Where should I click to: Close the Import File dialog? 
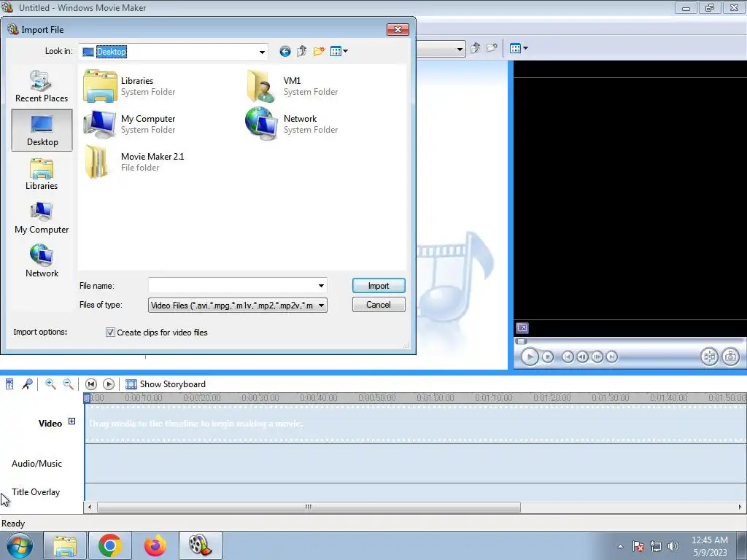point(398,29)
